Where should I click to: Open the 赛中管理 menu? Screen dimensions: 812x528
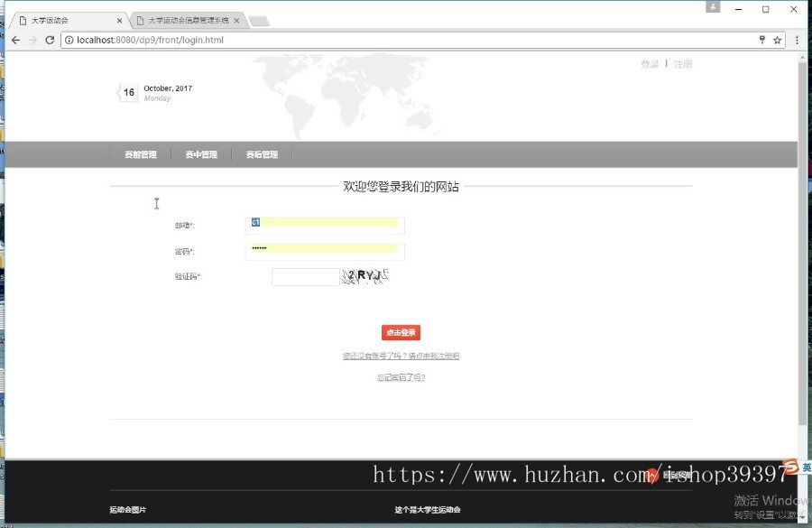[x=201, y=154]
